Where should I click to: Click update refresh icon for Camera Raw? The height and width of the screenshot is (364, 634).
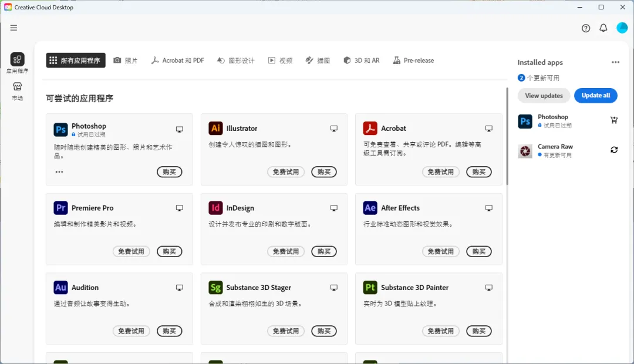[614, 150]
